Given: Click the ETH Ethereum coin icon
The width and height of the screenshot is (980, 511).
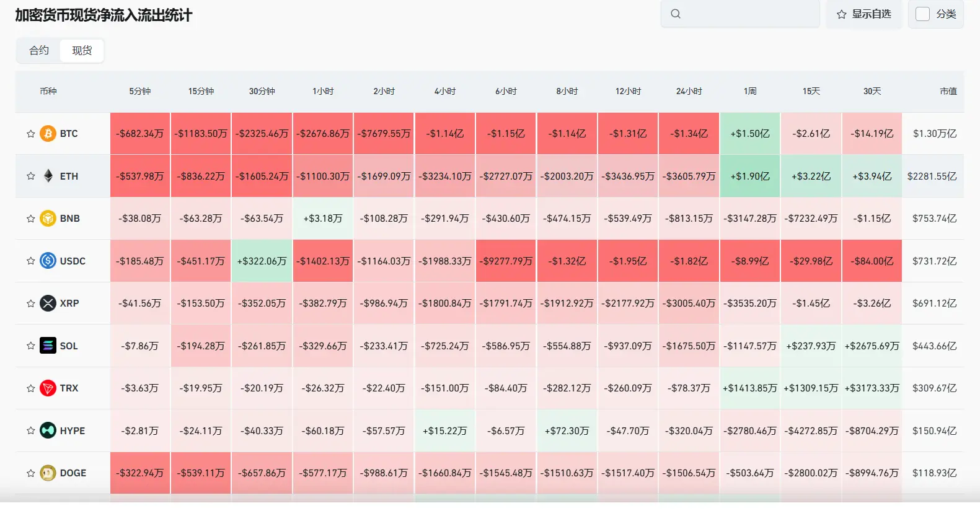Looking at the screenshot, I should (x=48, y=176).
